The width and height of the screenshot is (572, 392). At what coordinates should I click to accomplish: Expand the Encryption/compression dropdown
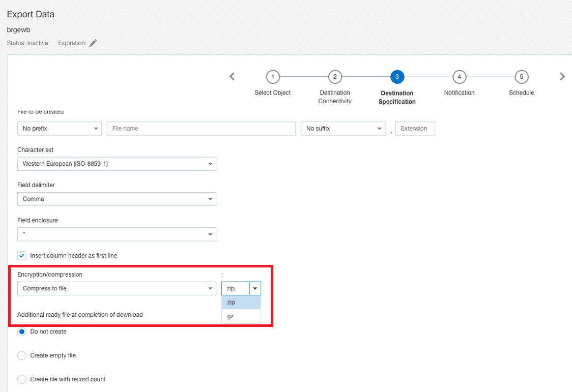coord(210,288)
